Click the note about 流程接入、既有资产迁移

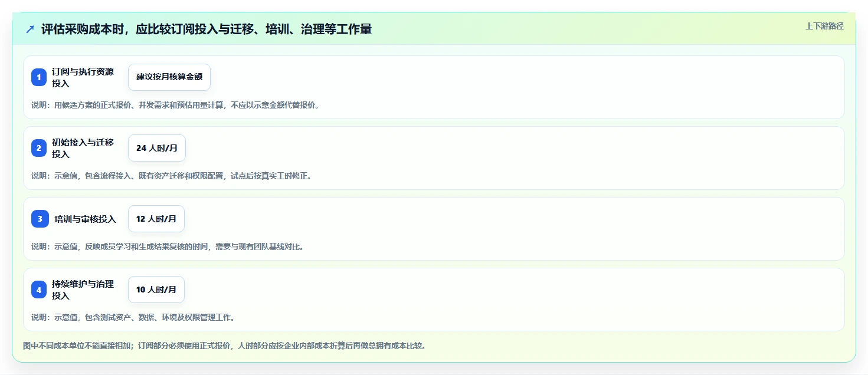point(171,176)
